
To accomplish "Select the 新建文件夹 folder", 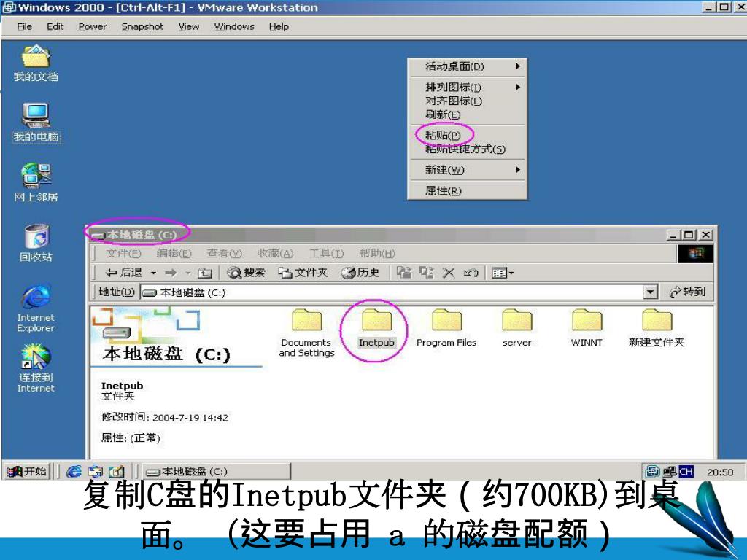I will click(657, 328).
